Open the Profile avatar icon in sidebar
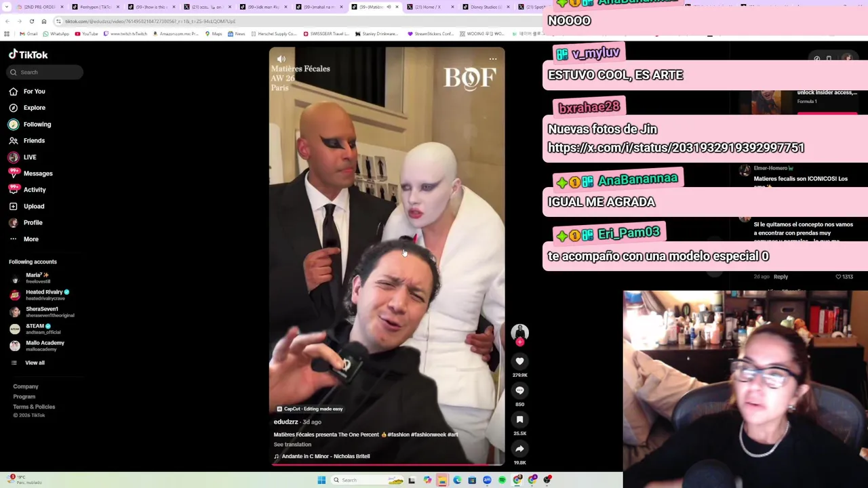This screenshot has height=488, width=868. tap(14, 222)
